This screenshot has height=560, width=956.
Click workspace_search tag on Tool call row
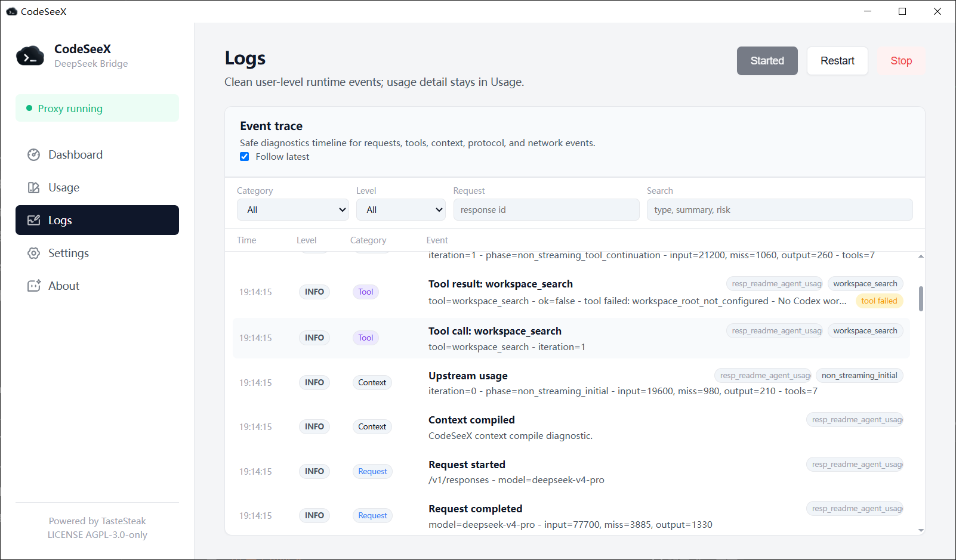click(x=865, y=331)
